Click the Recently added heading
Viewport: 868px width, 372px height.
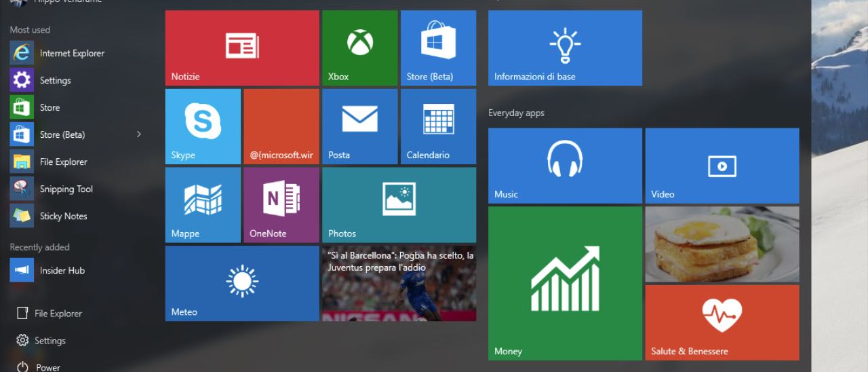(x=39, y=247)
